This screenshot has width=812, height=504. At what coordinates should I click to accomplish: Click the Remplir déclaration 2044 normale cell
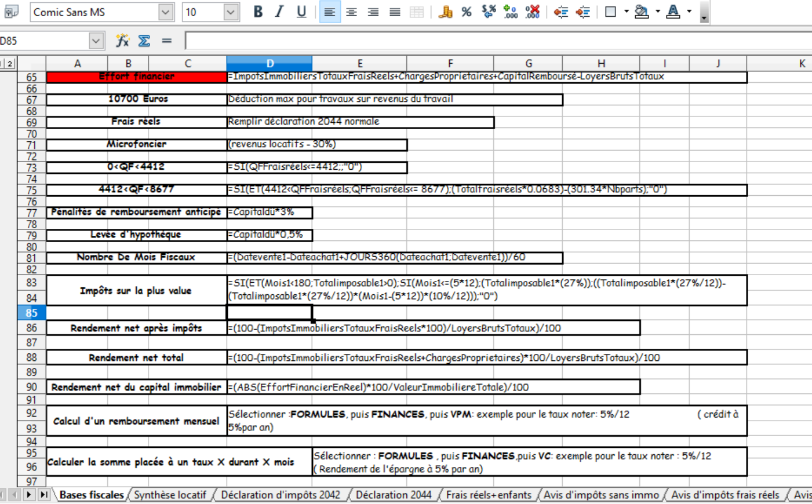[361, 122]
